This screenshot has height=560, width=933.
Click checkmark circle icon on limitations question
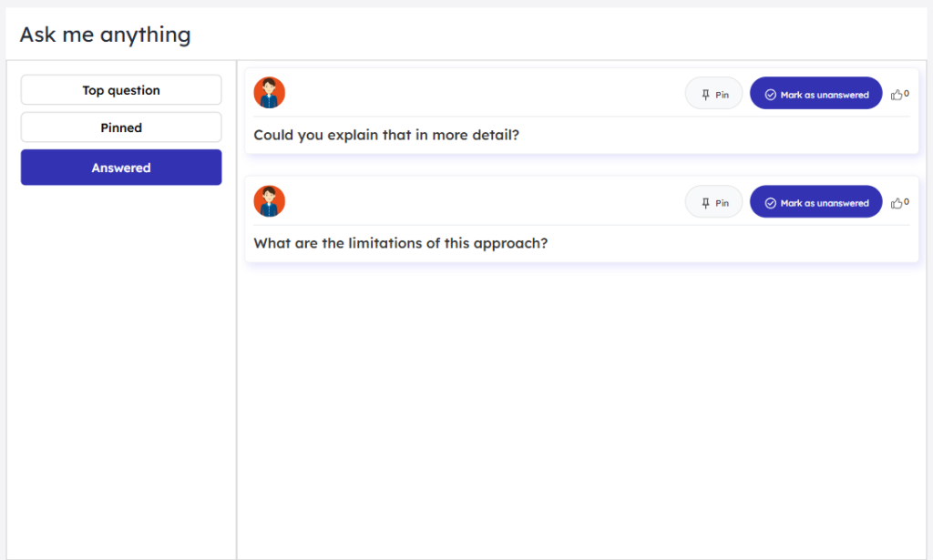pos(770,203)
